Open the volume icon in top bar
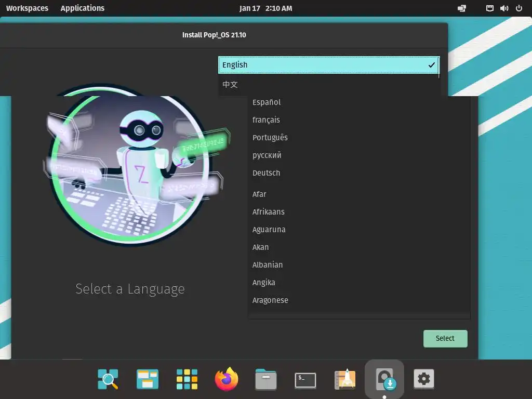 (504, 8)
